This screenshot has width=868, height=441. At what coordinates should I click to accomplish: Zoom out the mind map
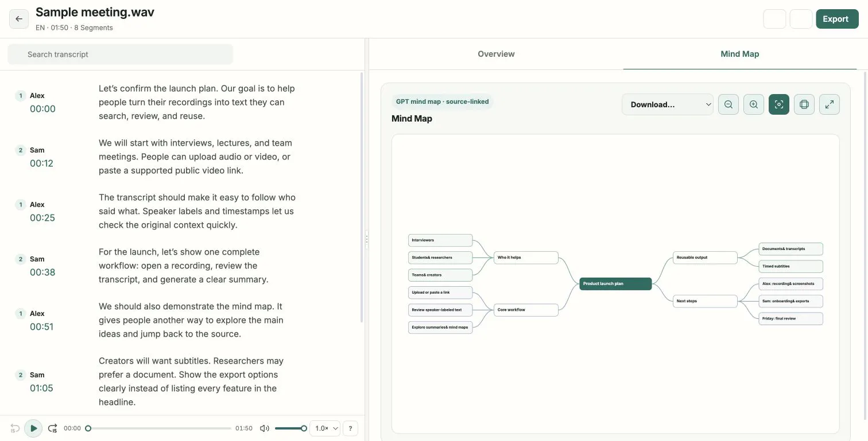(728, 104)
